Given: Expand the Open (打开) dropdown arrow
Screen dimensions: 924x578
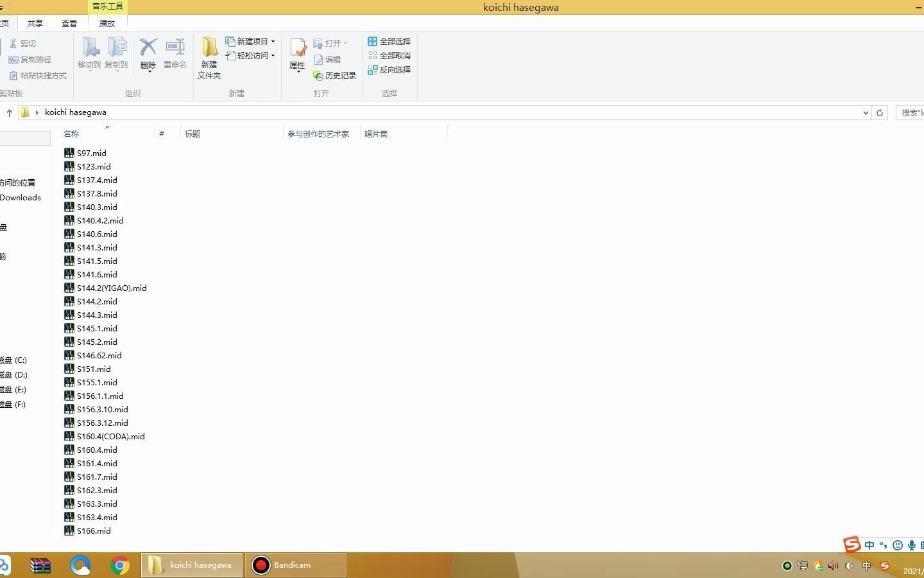Looking at the screenshot, I should click(345, 43).
